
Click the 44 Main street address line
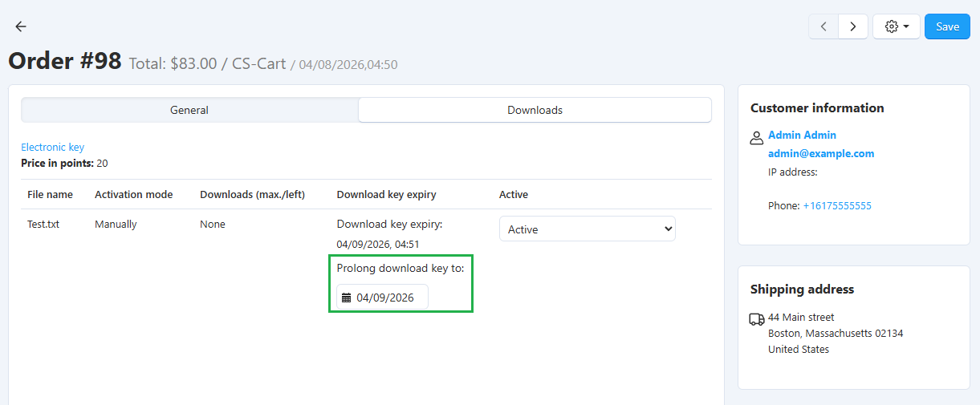click(x=801, y=317)
